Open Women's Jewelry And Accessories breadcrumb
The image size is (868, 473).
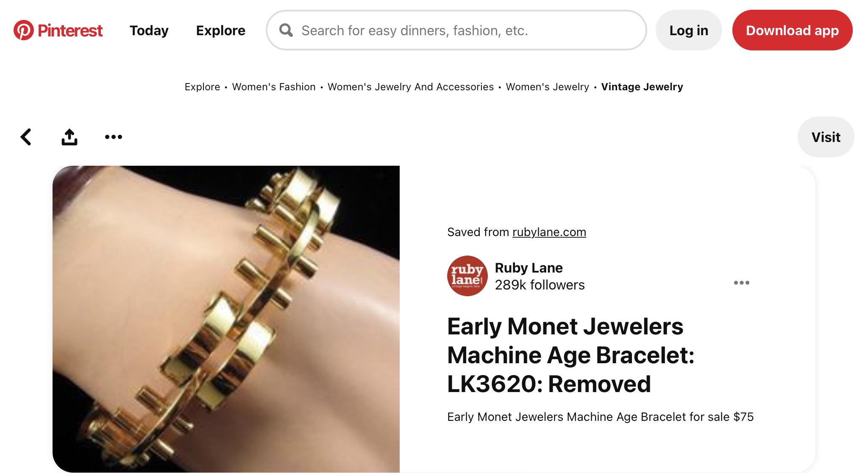[411, 87]
